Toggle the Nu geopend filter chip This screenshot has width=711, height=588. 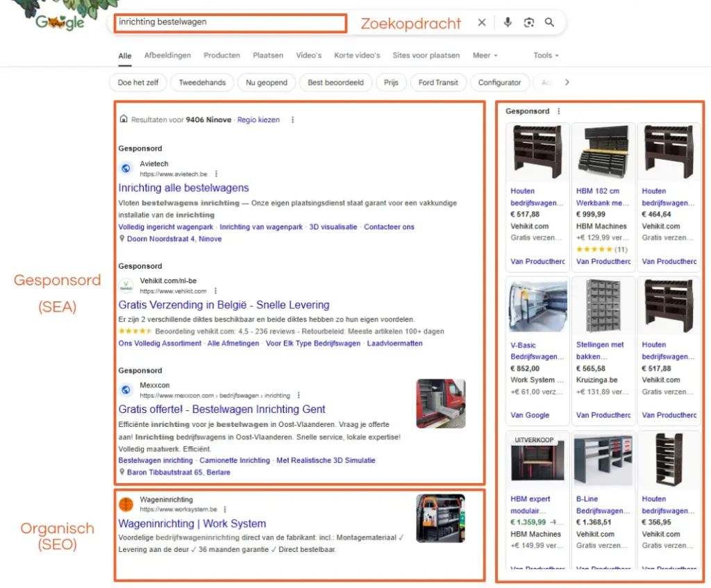267,83
